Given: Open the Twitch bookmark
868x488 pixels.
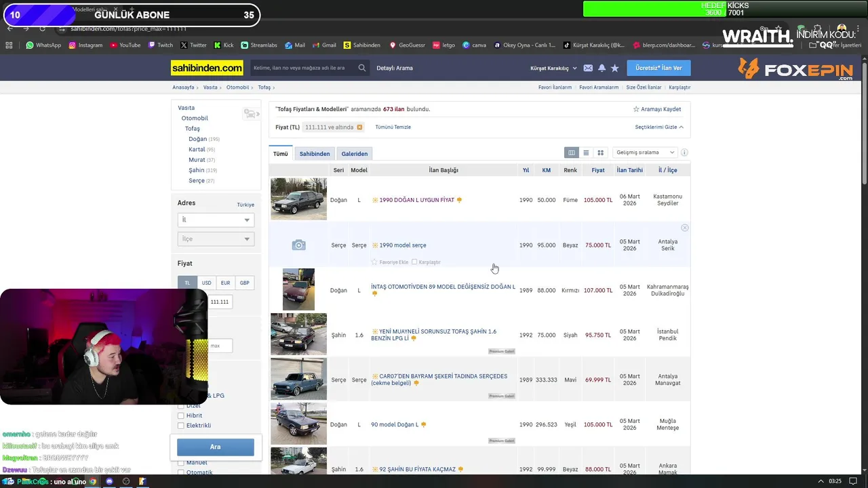Looking at the screenshot, I should (160, 45).
